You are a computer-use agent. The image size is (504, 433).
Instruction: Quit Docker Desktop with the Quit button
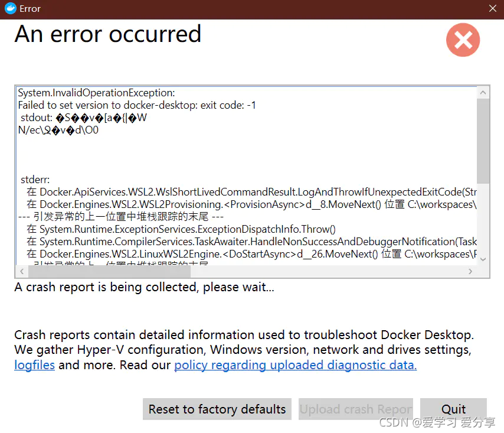point(453,409)
